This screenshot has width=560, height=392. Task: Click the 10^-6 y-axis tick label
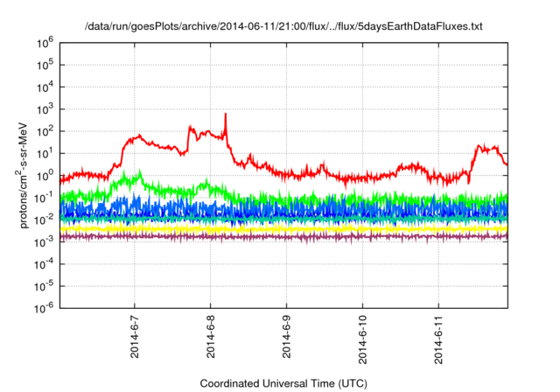tap(45, 308)
